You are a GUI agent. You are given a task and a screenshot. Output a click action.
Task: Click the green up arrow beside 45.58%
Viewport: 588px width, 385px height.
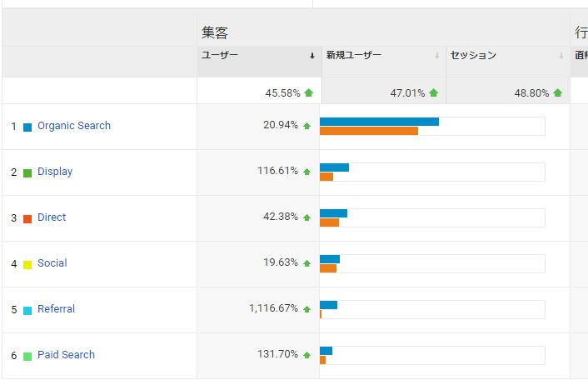(309, 93)
